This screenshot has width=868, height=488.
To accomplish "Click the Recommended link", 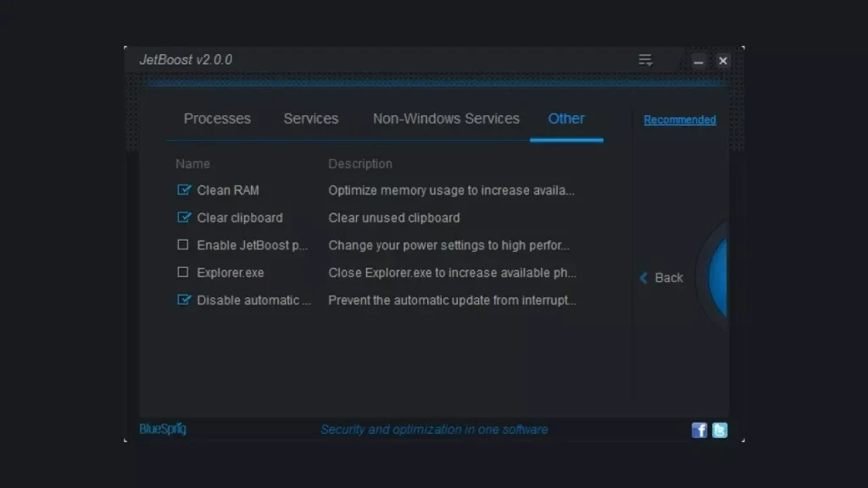I will click(x=680, y=119).
